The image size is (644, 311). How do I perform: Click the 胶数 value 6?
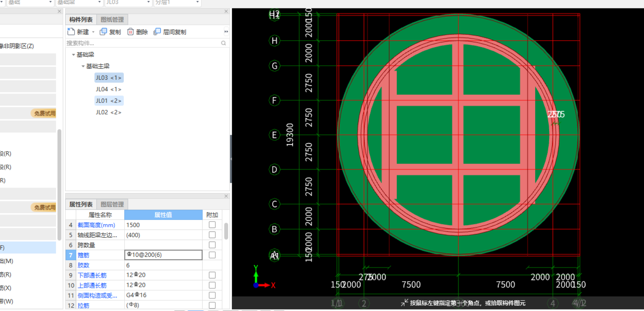point(163,265)
